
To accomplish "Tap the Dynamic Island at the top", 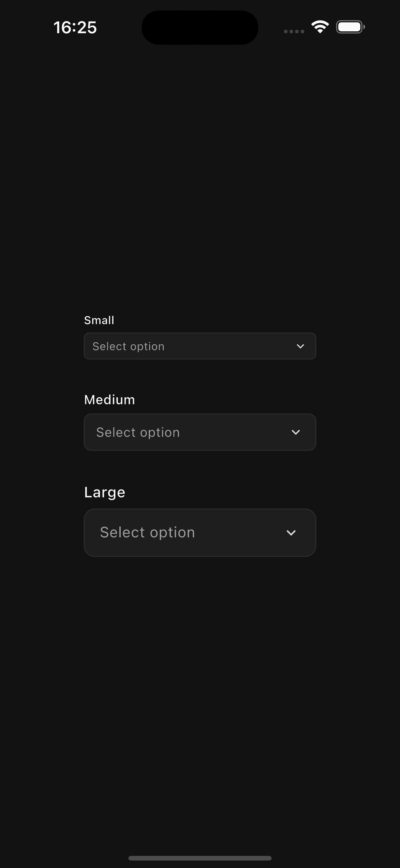I will 200,27.
